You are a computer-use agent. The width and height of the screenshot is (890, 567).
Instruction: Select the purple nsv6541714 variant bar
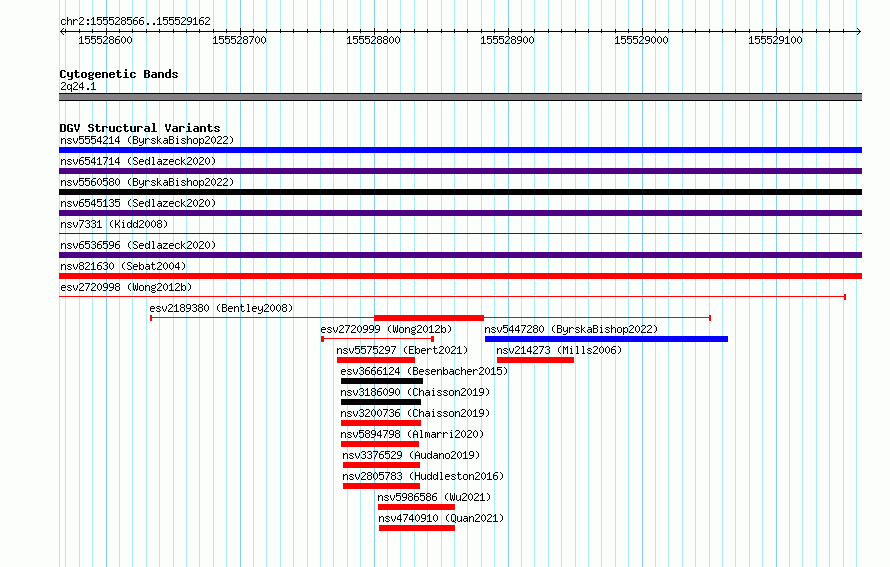coord(460,171)
